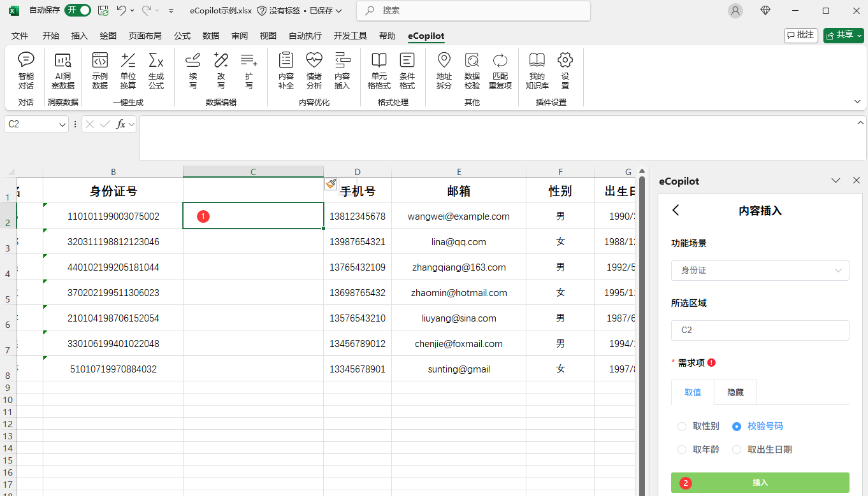Click the green 插入 button
This screenshot has height=496, width=868.
coord(760,483)
